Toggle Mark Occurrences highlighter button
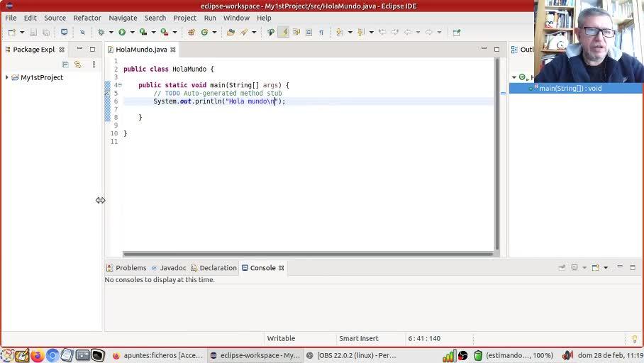This screenshot has width=644, height=363. (x=284, y=32)
